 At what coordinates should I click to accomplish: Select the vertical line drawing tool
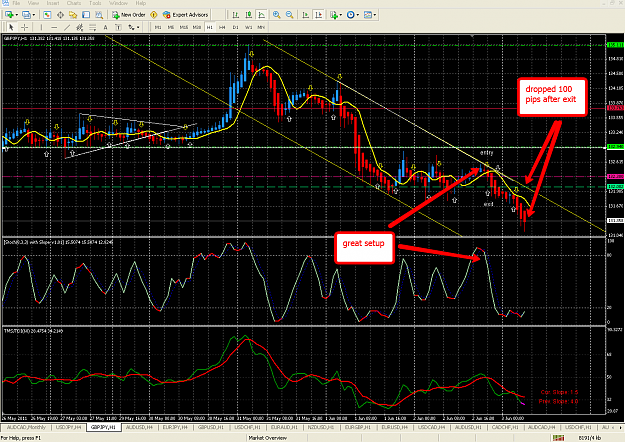click(x=41, y=27)
